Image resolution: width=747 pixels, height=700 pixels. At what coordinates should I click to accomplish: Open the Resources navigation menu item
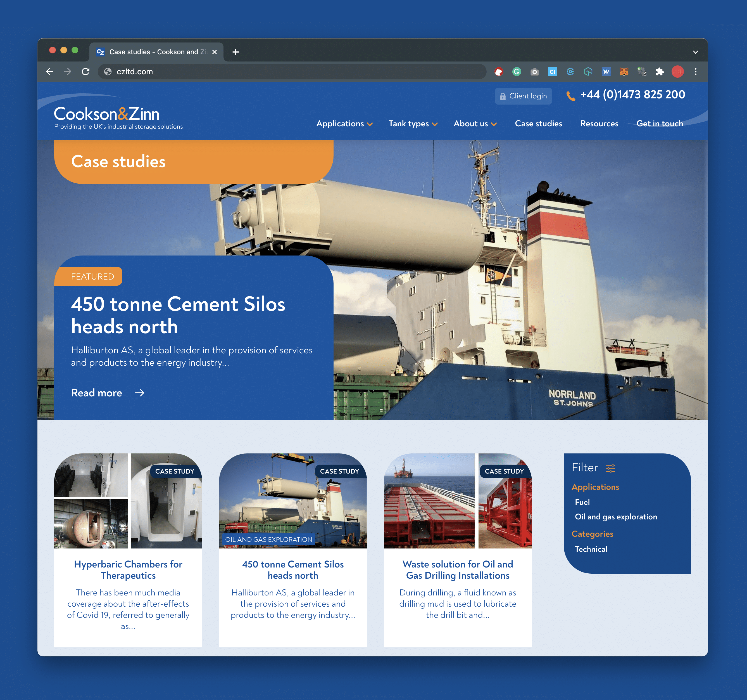599,124
